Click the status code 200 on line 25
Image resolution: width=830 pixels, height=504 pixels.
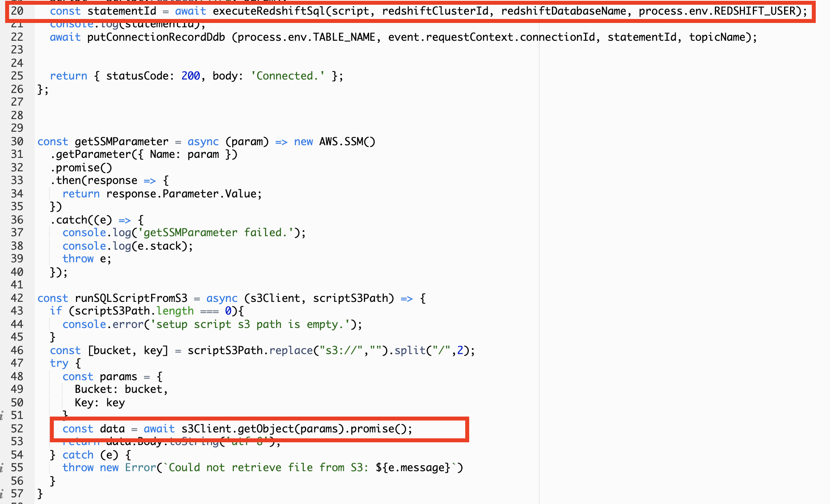(191, 76)
